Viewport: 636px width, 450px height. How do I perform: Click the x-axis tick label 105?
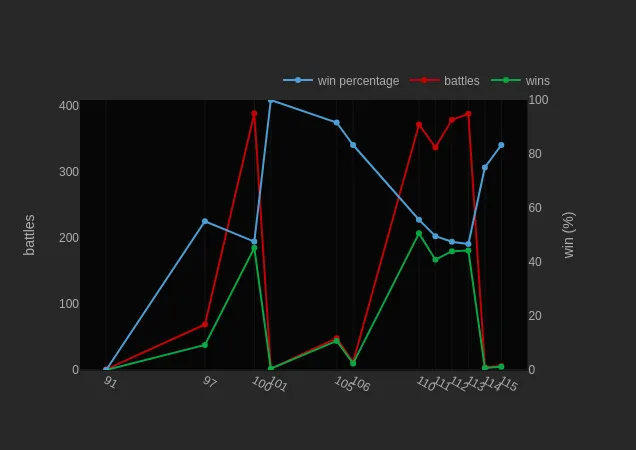(x=344, y=384)
